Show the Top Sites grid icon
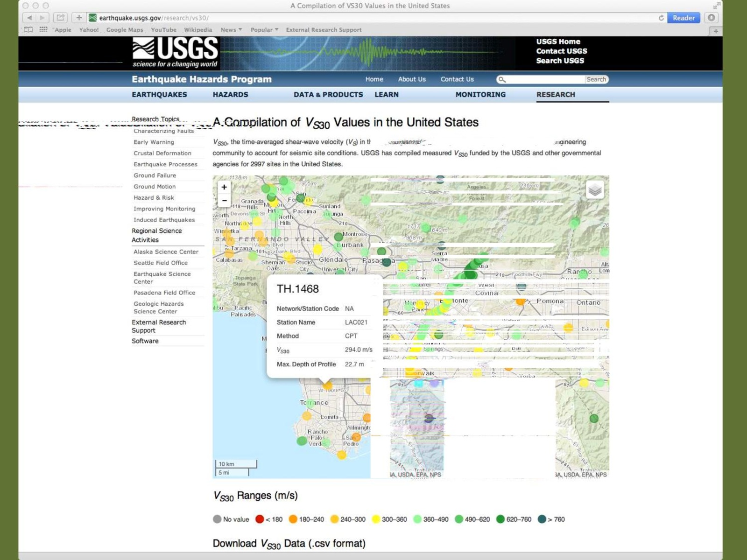The height and width of the screenshot is (560, 747). [43, 30]
